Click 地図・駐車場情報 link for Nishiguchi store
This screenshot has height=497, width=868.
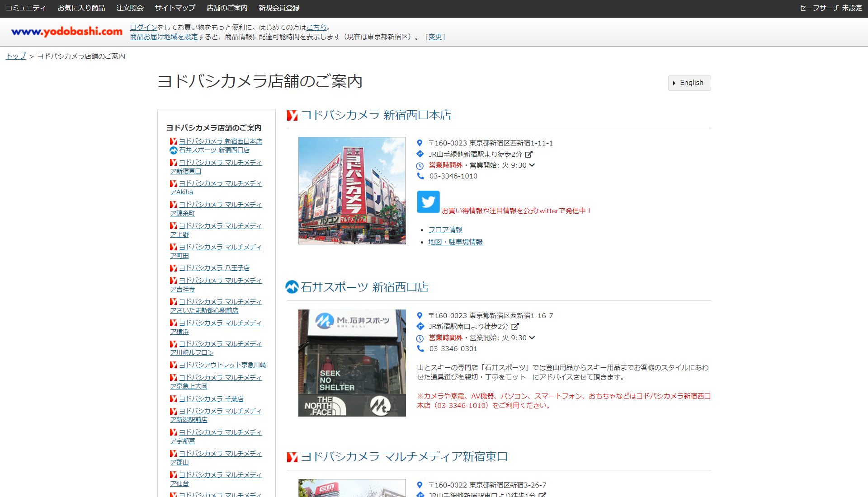coord(455,241)
